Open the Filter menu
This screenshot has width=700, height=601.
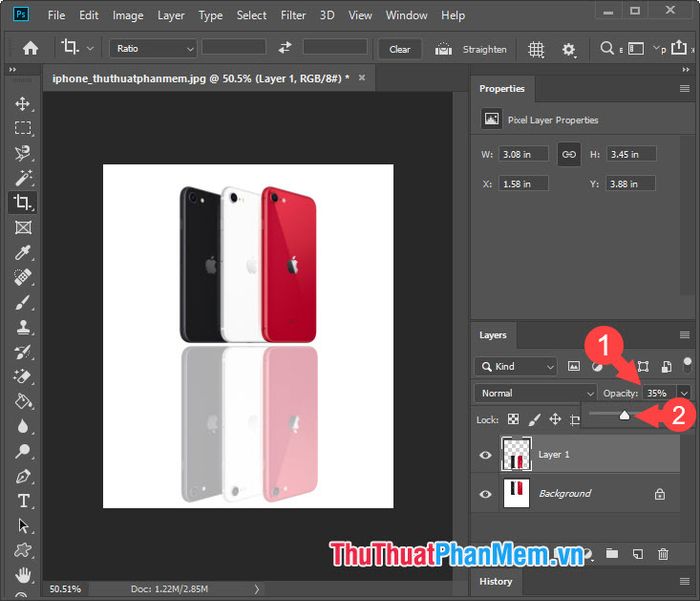tap(293, 15)
